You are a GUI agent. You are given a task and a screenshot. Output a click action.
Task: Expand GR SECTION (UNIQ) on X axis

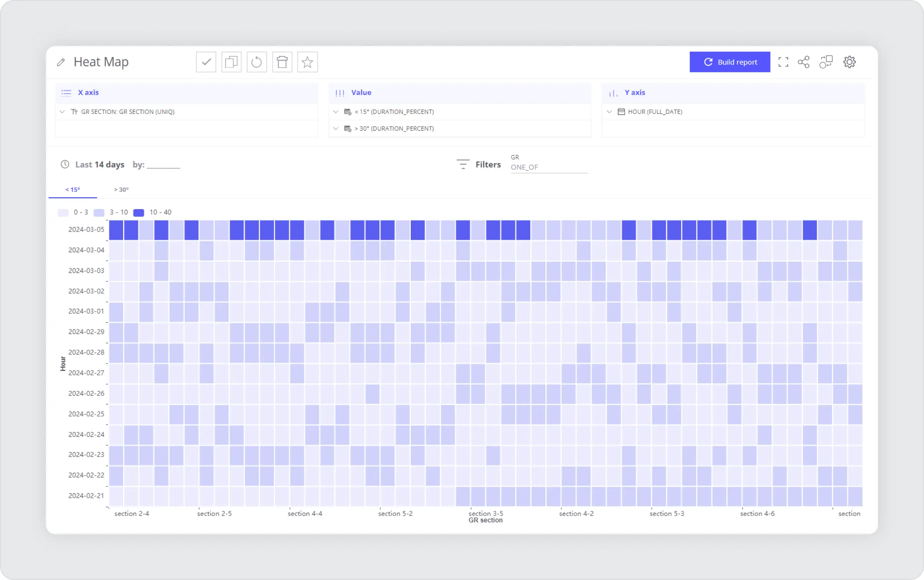63,112
